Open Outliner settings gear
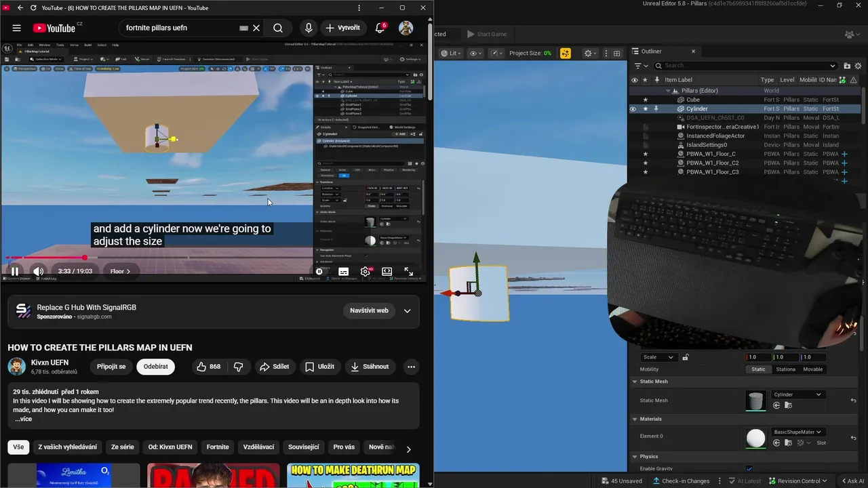Image resolution: width=868 pixels, height=488 pixels. pos(859,66)
